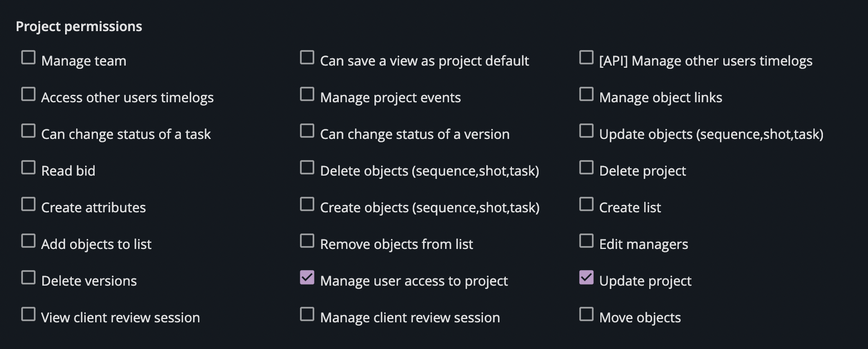Uncheck the Update project permission

tap(586, 278)
